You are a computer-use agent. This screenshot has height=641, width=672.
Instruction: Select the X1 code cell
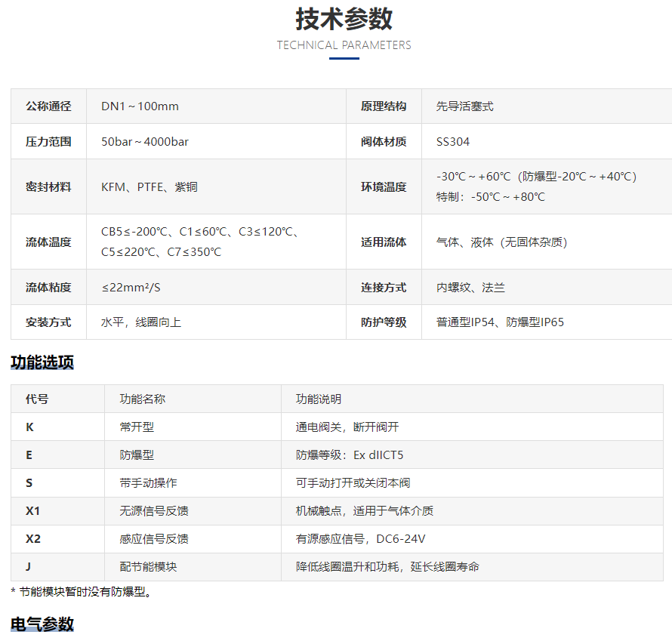point(32,511)
